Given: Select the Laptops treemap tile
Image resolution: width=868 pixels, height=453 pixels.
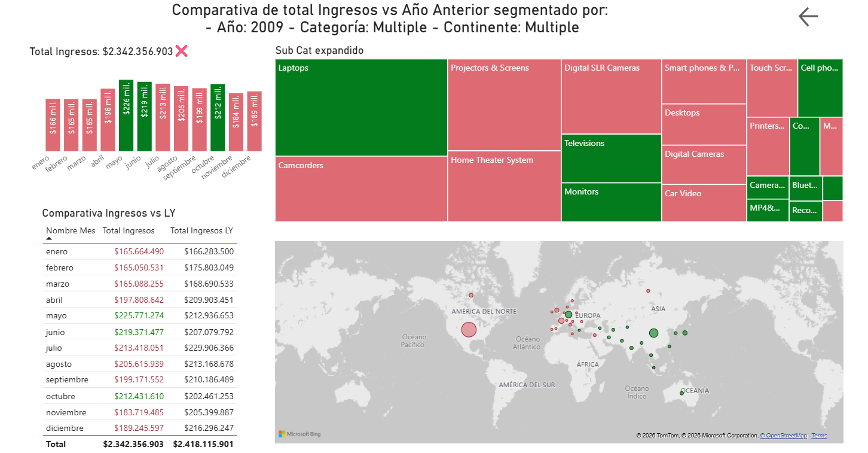Looking at the screenshot, I should 361,108.
